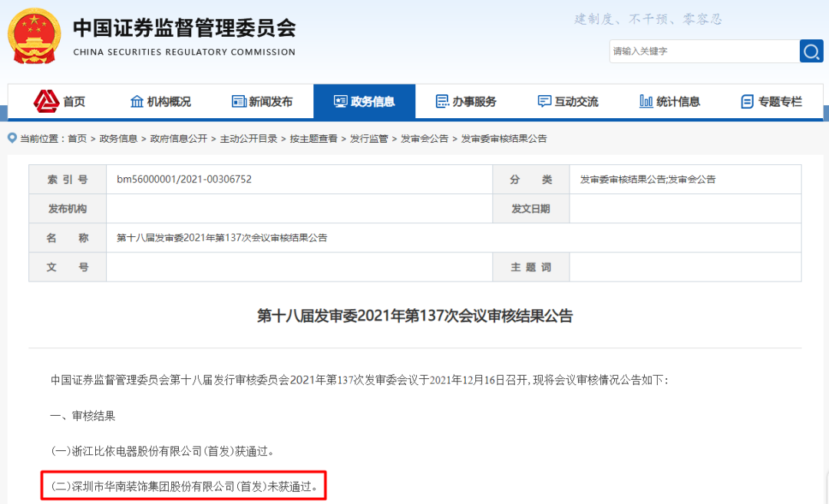This screenshot has width=829, height=504.
Task: Follow the 首页 breadcrumb link
Action: 78,139
